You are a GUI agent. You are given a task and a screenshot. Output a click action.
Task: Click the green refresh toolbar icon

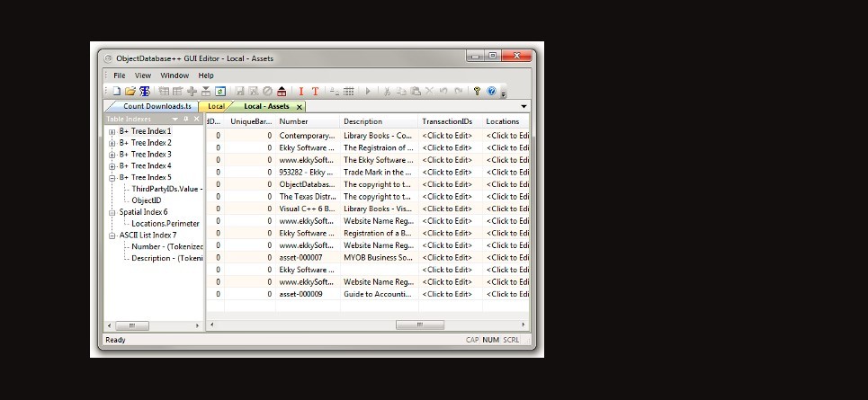click(219, 91)
